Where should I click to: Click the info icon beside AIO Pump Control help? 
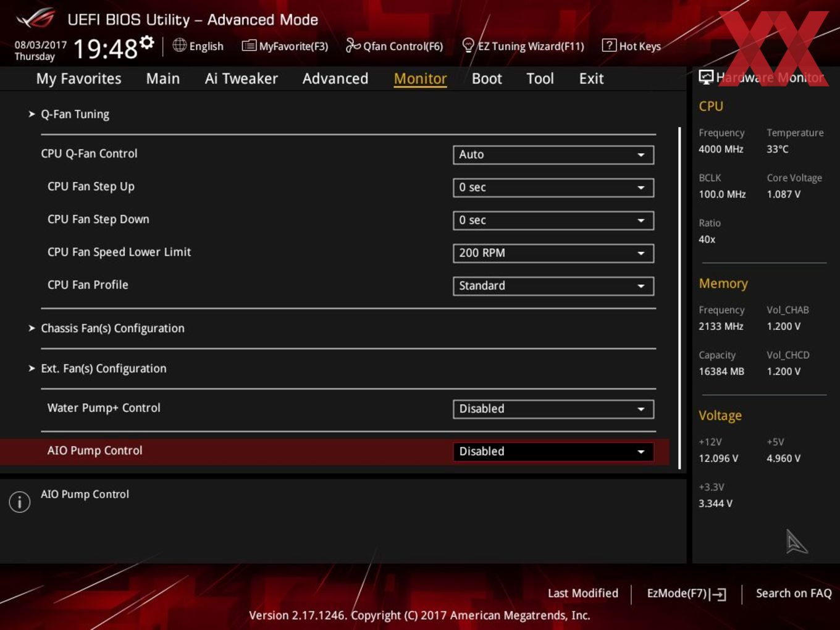click(x=20, y=502)
